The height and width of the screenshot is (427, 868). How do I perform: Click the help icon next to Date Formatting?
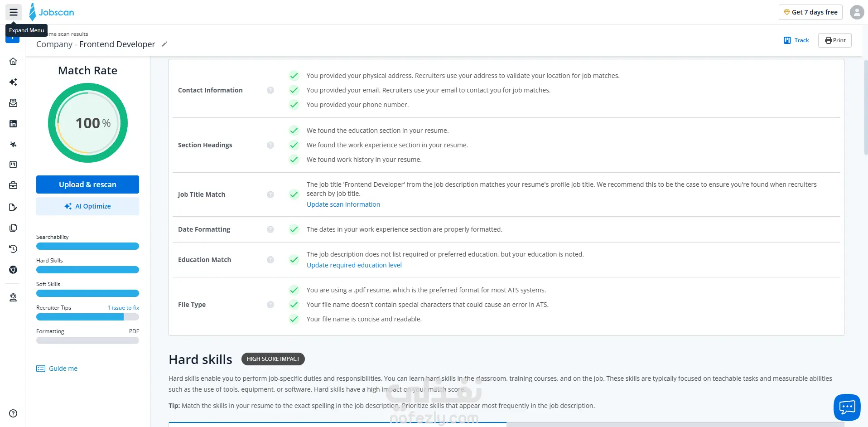270,229
